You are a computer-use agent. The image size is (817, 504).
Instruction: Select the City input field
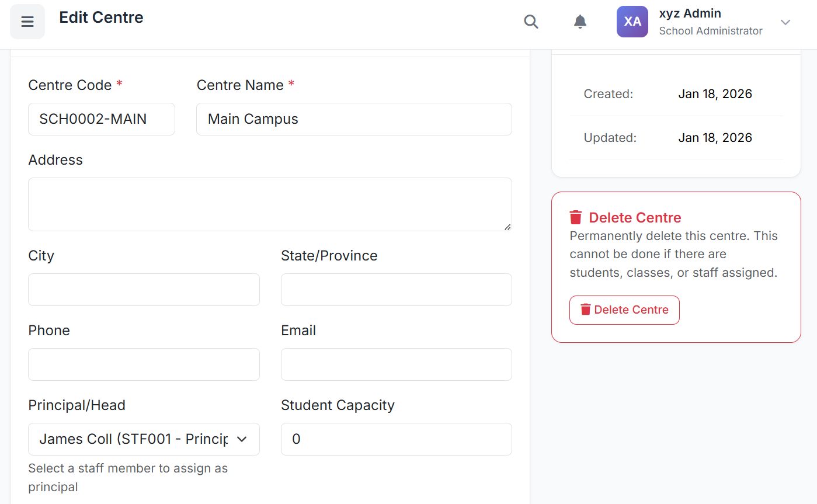tap(144, 290)
